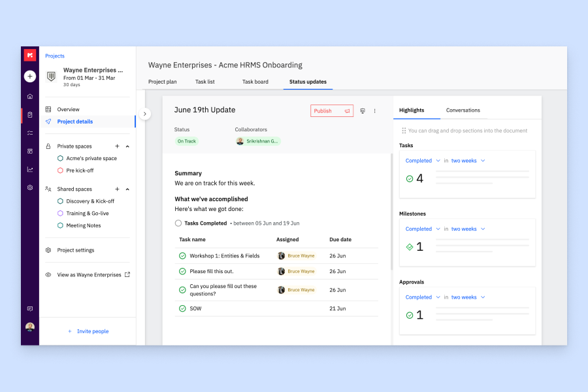Click the Wayne Enterprises shield logo
Image resolution: width=588 pixels, height=392 pixels.
[x=51, y=76]
